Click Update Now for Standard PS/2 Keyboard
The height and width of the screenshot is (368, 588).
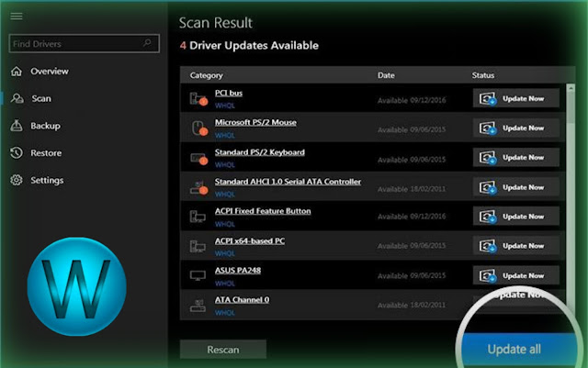[516, 158]
